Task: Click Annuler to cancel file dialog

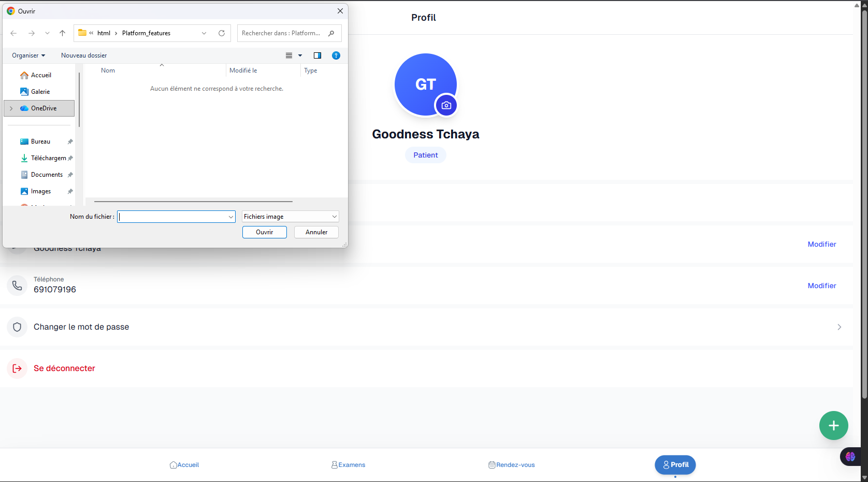Action: coord(316,232)
